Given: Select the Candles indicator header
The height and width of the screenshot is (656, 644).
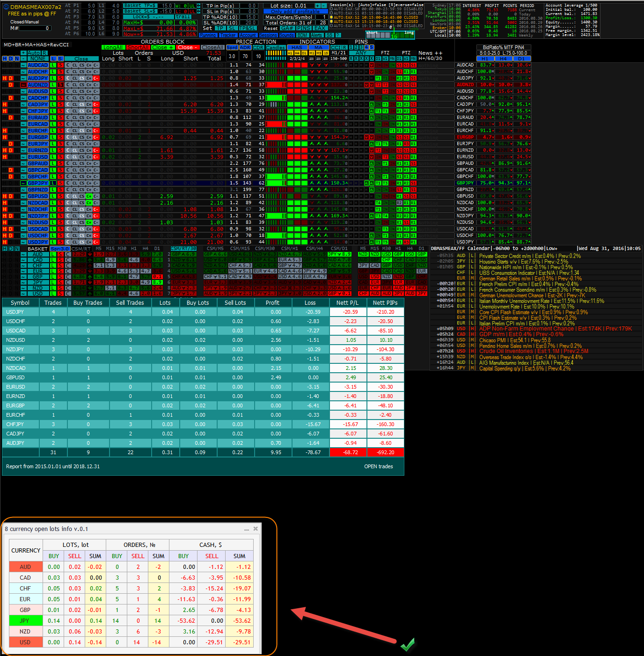Looking at the screenshot, I should [x=276, y=47].
